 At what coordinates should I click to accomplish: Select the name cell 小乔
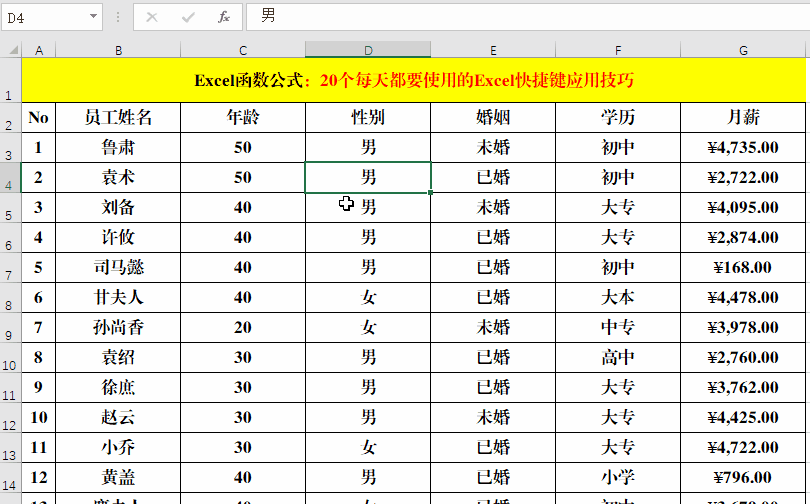[118, 447]
